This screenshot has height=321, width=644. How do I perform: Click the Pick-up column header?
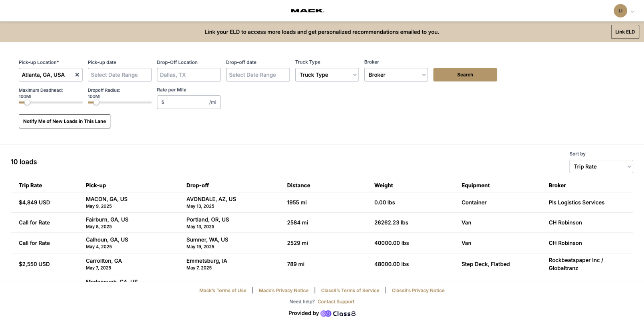coord(96,185)
